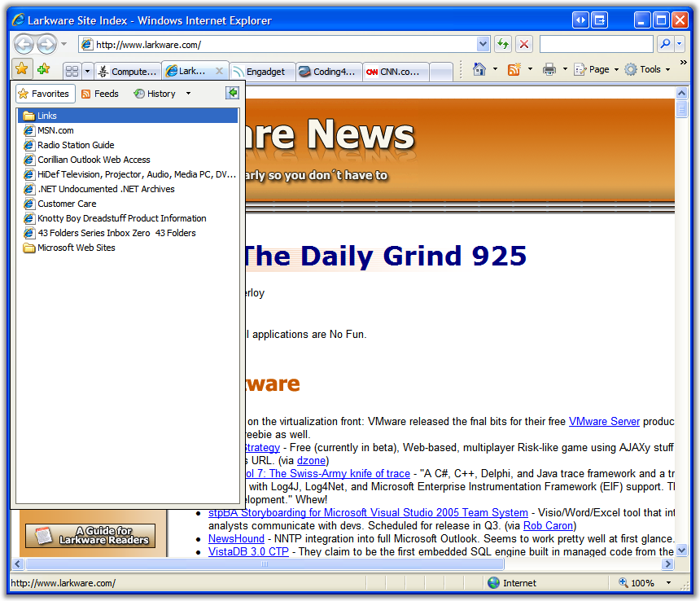This screenshot has height=601, width=700.
Task: Follow the Rob Caron link
Action: 549,525
